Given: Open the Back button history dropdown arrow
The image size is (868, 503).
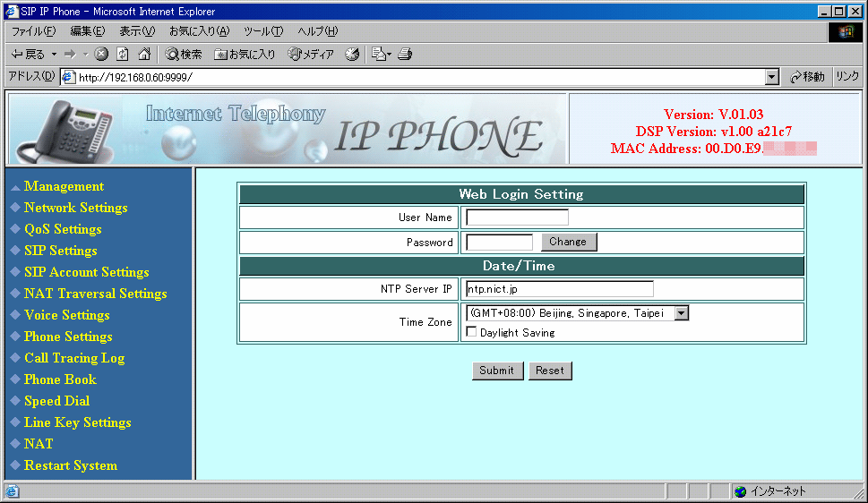Looking at the screenshot, I should 54,55.
